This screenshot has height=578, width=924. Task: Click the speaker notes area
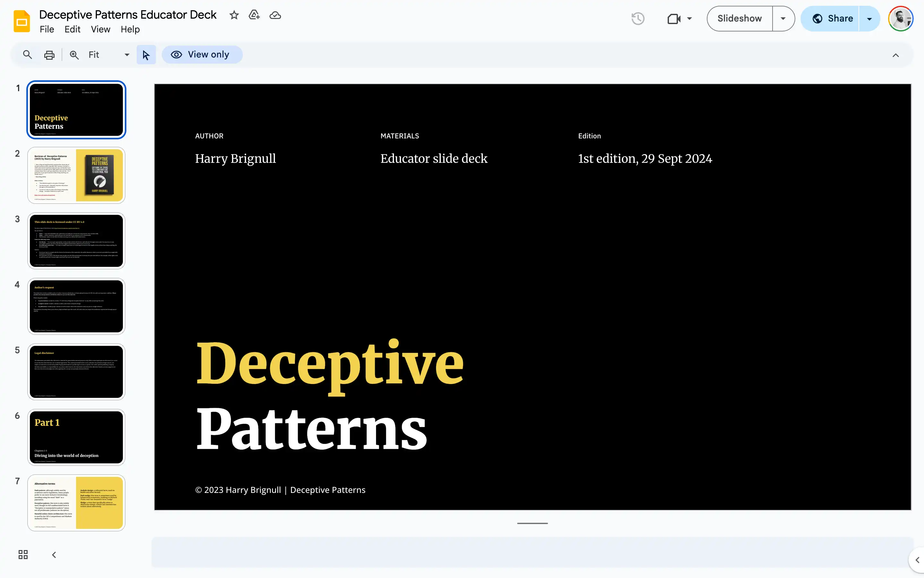click(x=532, y=552)
